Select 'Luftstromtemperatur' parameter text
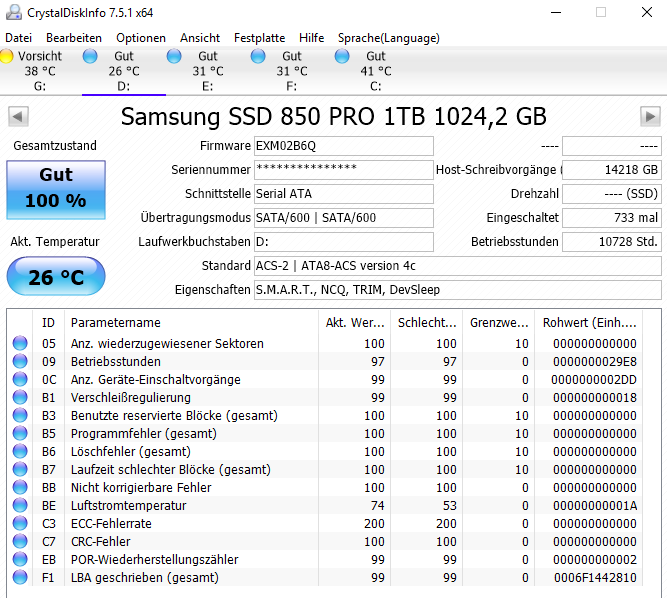This screenshot has height=598, width=667. pyautogui.click(x=128, y=505)
